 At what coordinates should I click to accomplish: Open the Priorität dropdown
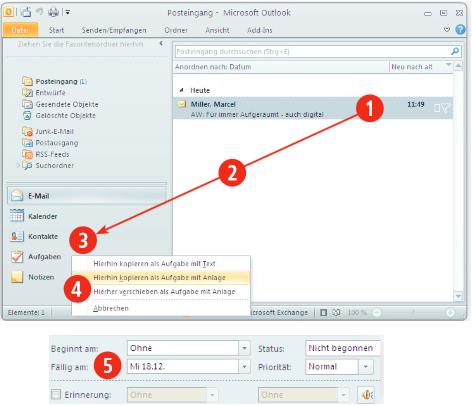366,367
